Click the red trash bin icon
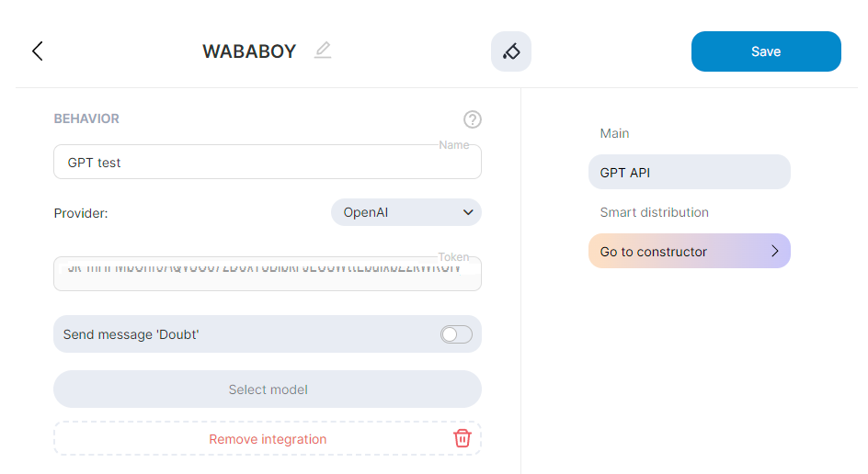This screenshot has width=868, height=474. (x=463, y=438)
